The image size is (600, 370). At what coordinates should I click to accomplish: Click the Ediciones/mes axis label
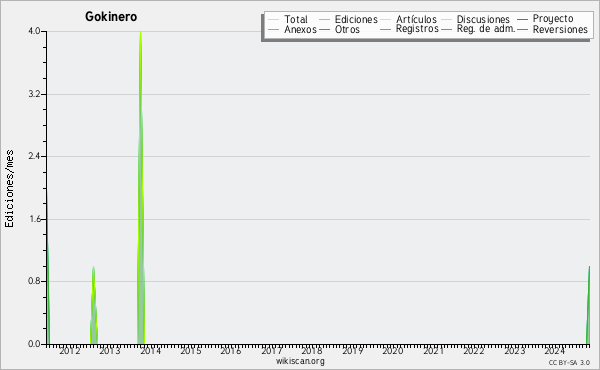tap(9, 189)
